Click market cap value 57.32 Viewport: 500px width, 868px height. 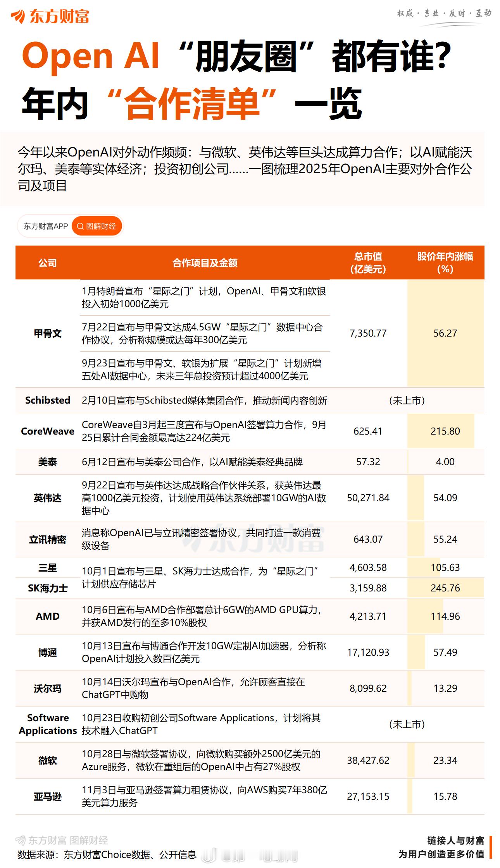click(368, 462)
